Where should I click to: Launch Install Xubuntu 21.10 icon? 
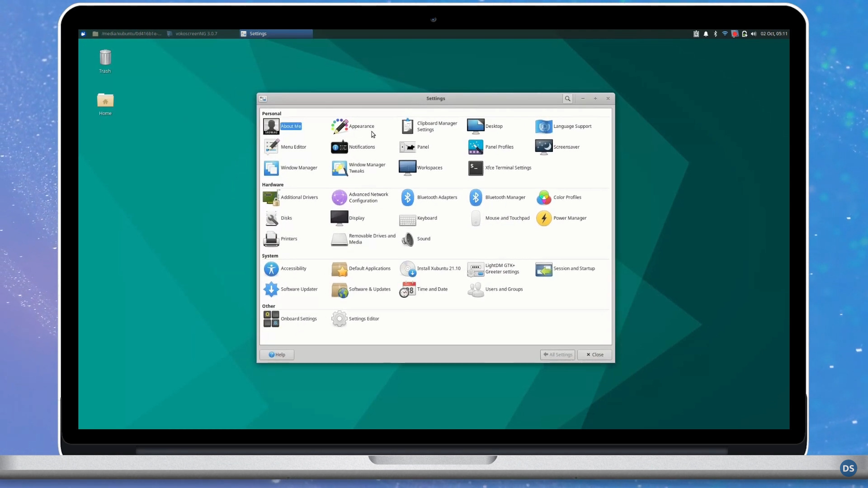tap(408, 269)
